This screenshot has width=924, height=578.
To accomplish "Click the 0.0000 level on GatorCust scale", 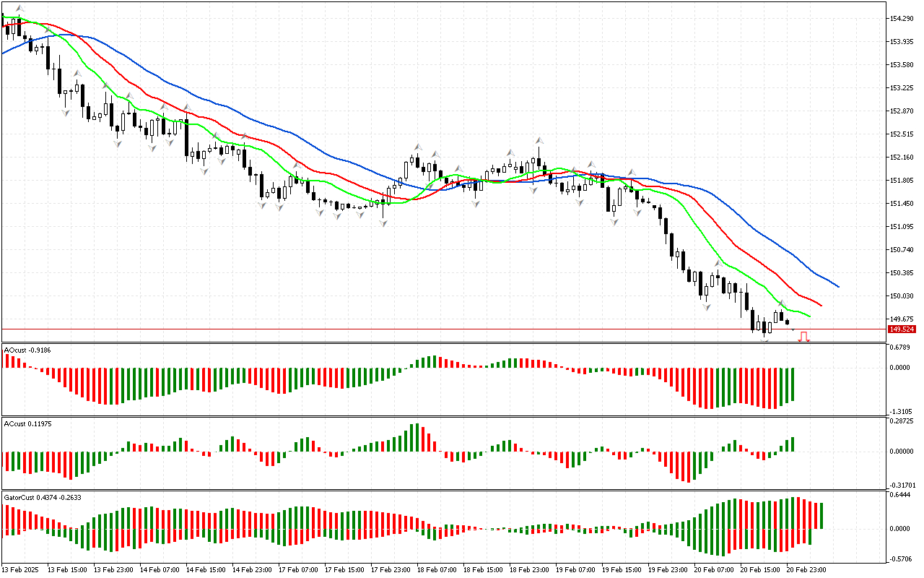I will pyautogui.click(x=900, y=528).
